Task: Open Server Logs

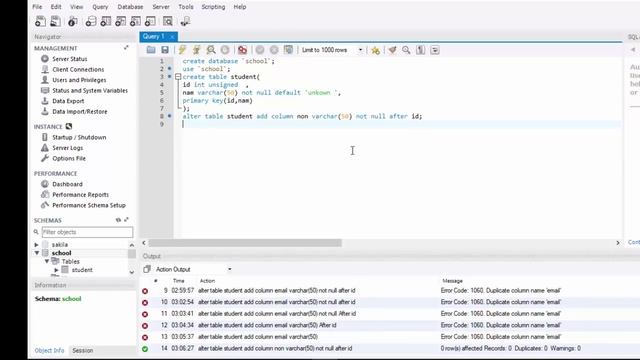Action: coord(67,148)
